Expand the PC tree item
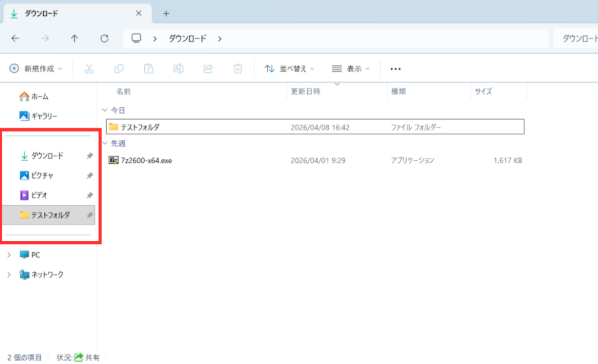Viewport: 598px width, 364px height. tap(8, 254)
